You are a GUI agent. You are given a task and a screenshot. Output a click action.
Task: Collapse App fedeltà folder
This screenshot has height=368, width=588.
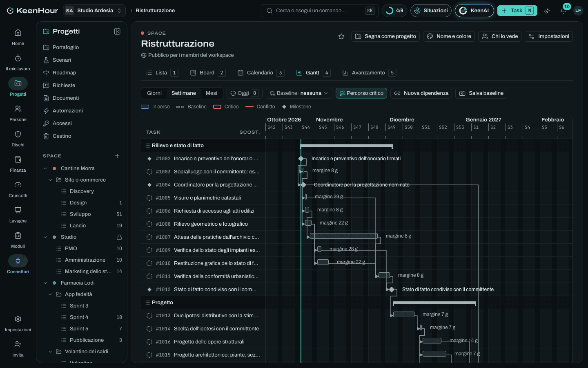(50, 294)
